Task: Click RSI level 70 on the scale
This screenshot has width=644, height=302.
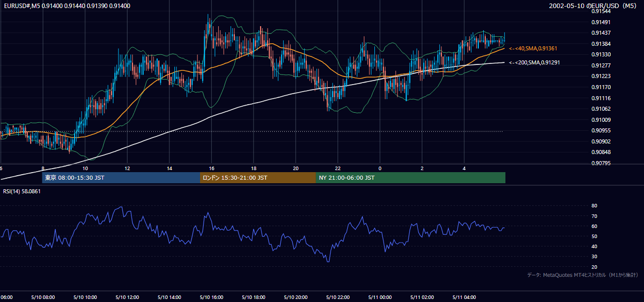Action: 594,216
